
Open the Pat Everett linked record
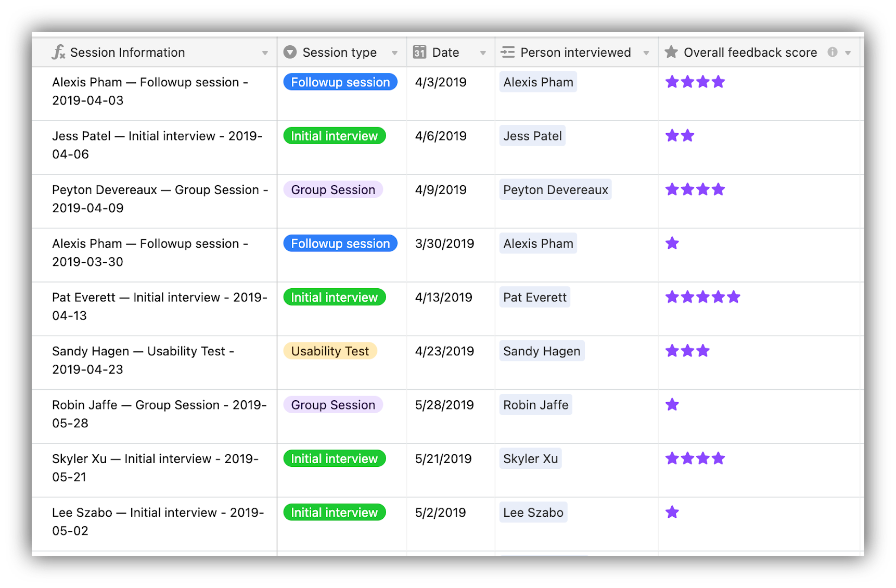[x=535, y=297]
